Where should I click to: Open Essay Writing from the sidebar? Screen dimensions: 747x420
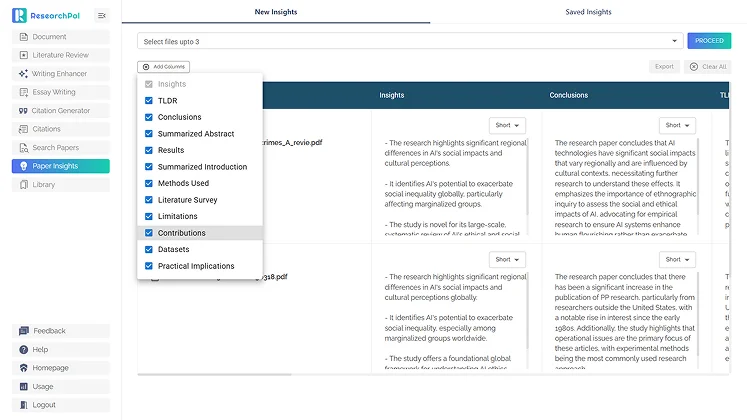pos(61,92)
